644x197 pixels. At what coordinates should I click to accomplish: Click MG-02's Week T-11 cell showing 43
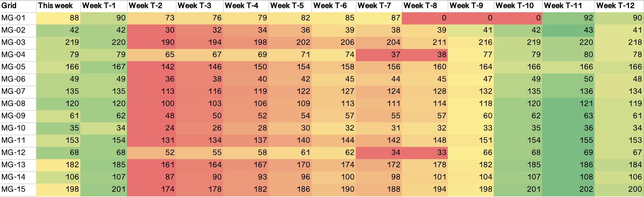point(568,30)
